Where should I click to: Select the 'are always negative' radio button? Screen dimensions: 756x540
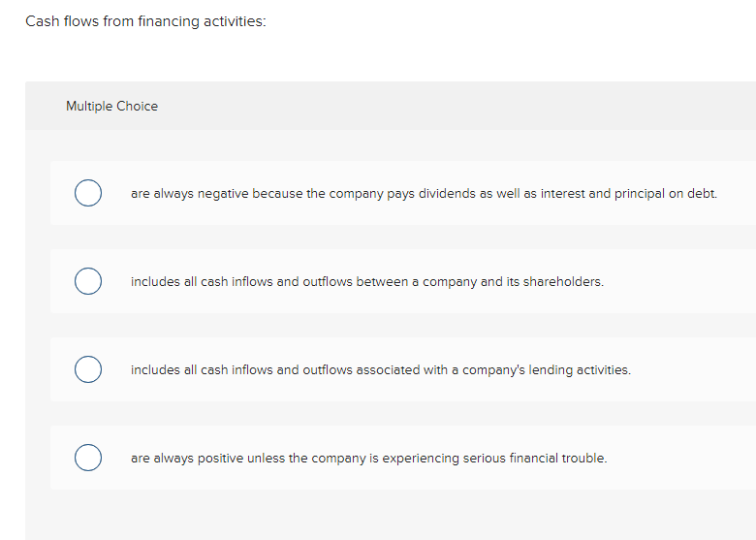88,193
